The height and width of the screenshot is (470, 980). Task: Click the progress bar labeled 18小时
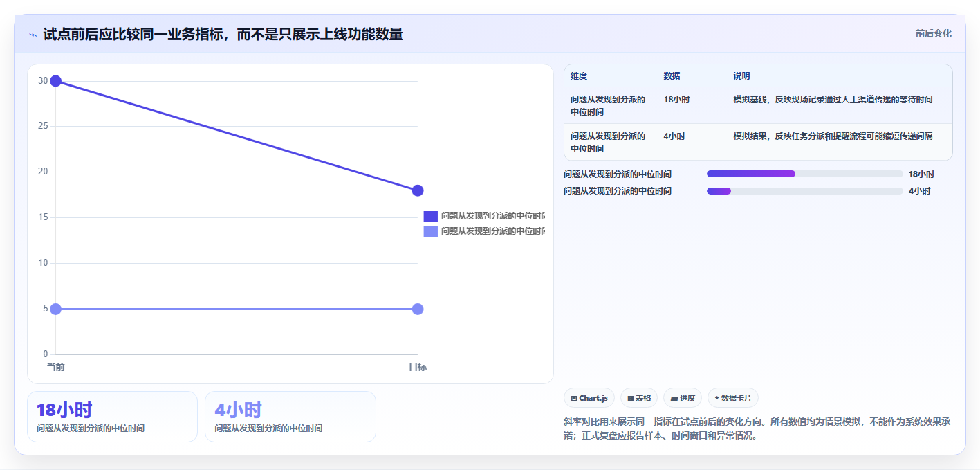tap(805, 174)
